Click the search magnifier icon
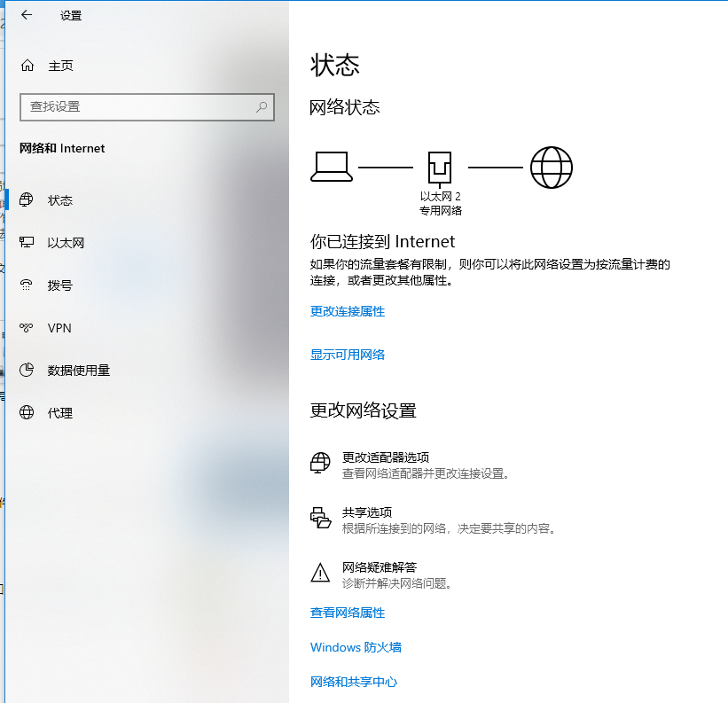 [262, 106]
